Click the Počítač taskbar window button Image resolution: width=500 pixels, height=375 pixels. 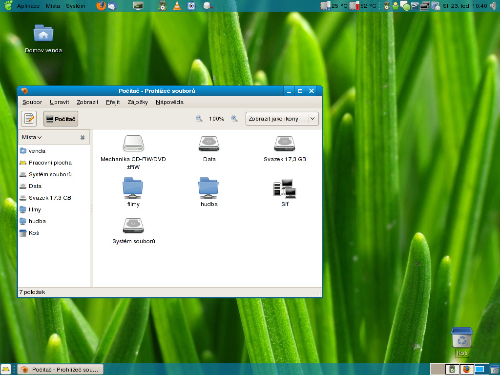pyautogui.click(x=60, y=369)
